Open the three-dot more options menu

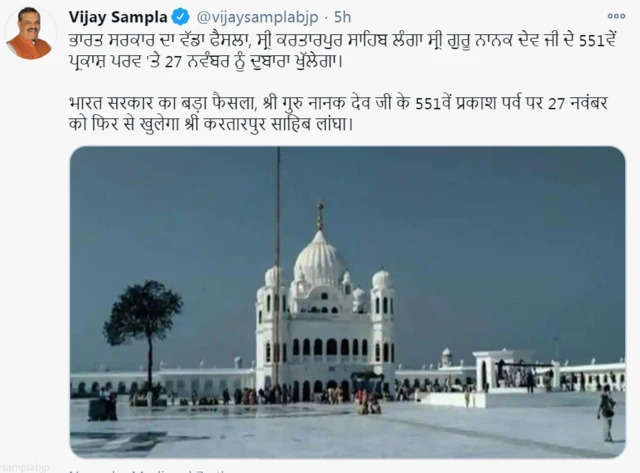coord(616,16)
